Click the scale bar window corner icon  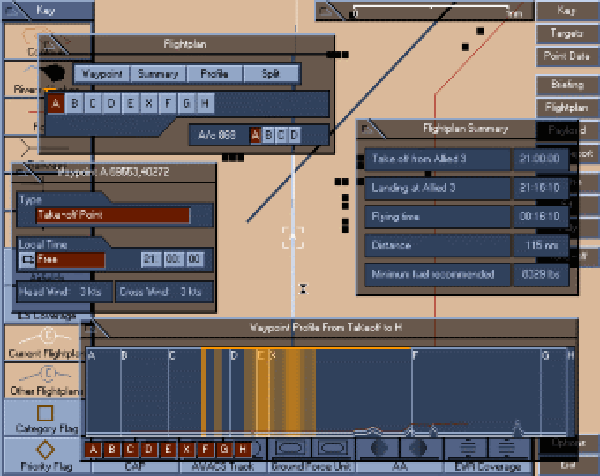pyautogui.click(x=328, y=11)
